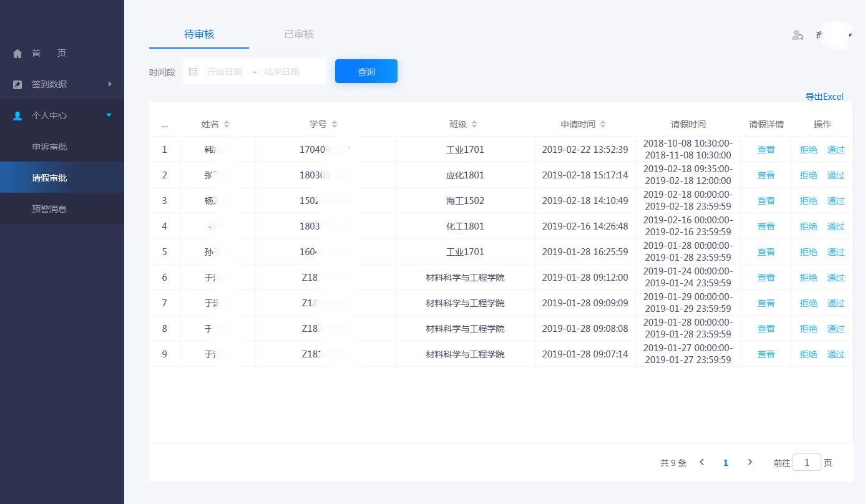Image resolution: width=865 pixels, height=504 pixels.
Task: Sort table by 姓名 column arrows
Action: [227, 125]
